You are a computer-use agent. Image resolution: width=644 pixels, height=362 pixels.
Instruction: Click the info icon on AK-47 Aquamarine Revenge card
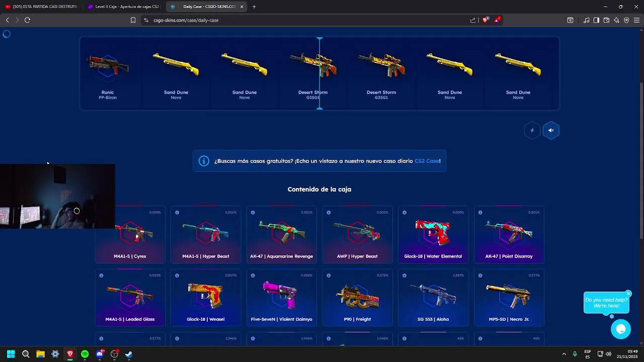pyautogui.click(x=253, y=213)
